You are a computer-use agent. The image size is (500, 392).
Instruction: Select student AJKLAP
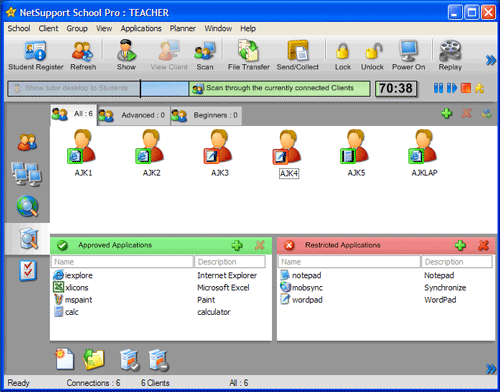(424, 153)
